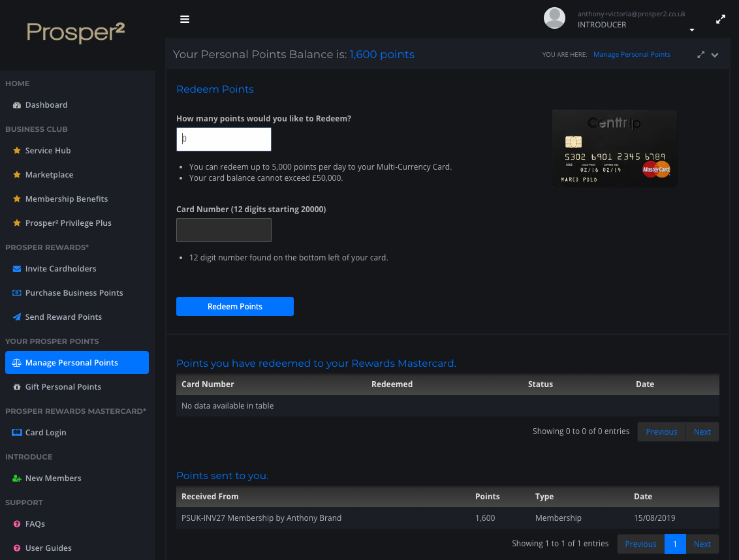Click the Gift Personal Points gift icon
The width and height of the screenshot is (739, 560).
17,386
